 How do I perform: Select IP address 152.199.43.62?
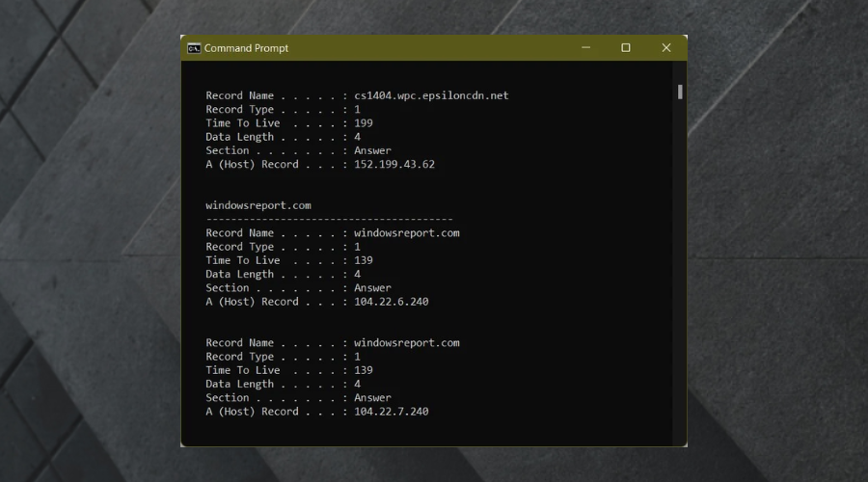(x=394, y=164)
